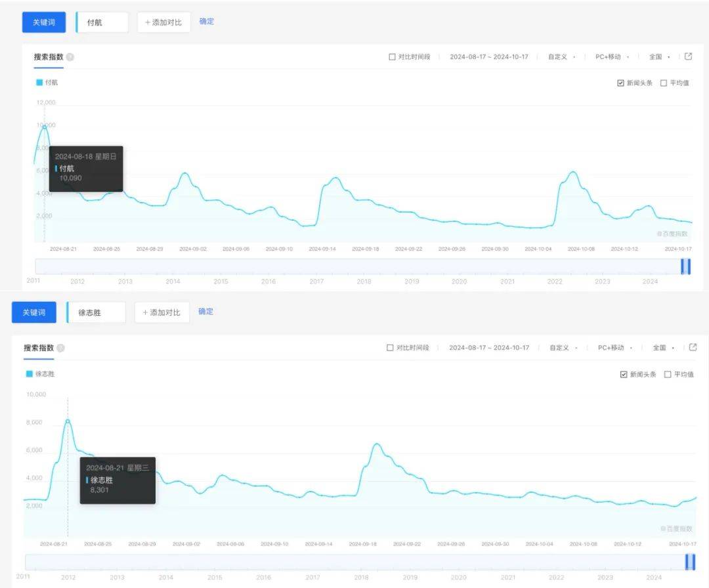Open the 自定义 dropdown in 付航 panel
This screenshot has width=709, height=588.
pos(561,57)
